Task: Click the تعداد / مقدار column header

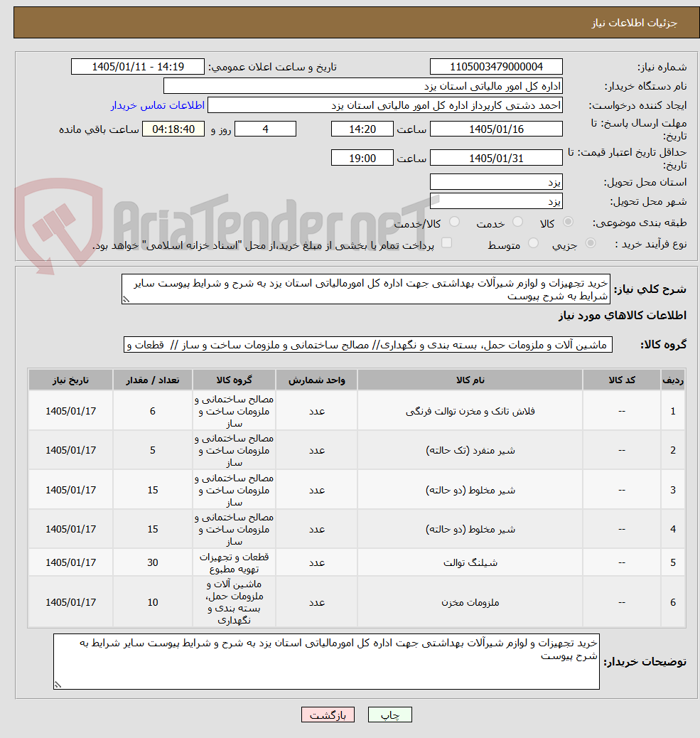Action: pos(152,380)
